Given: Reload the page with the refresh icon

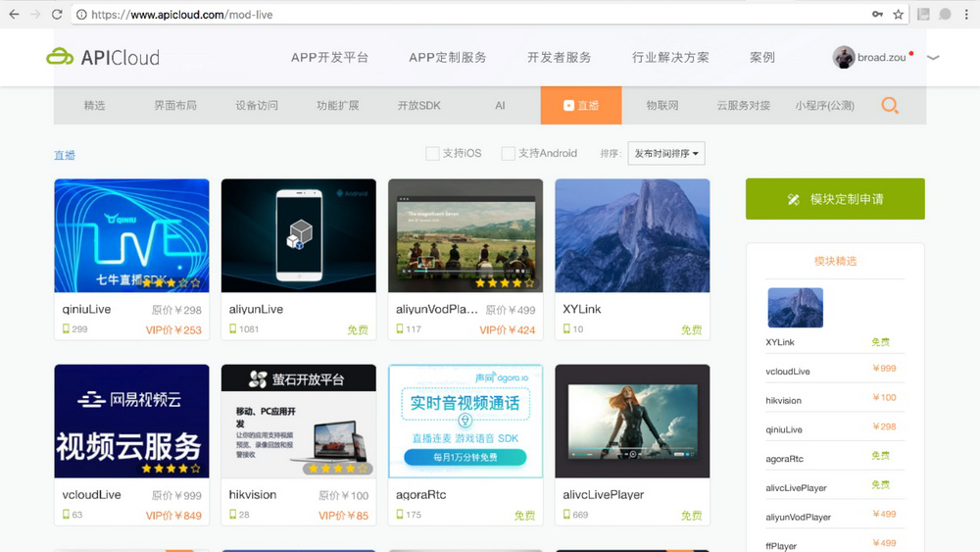Looking at the screenshot, I should click(x=57, y=15).
